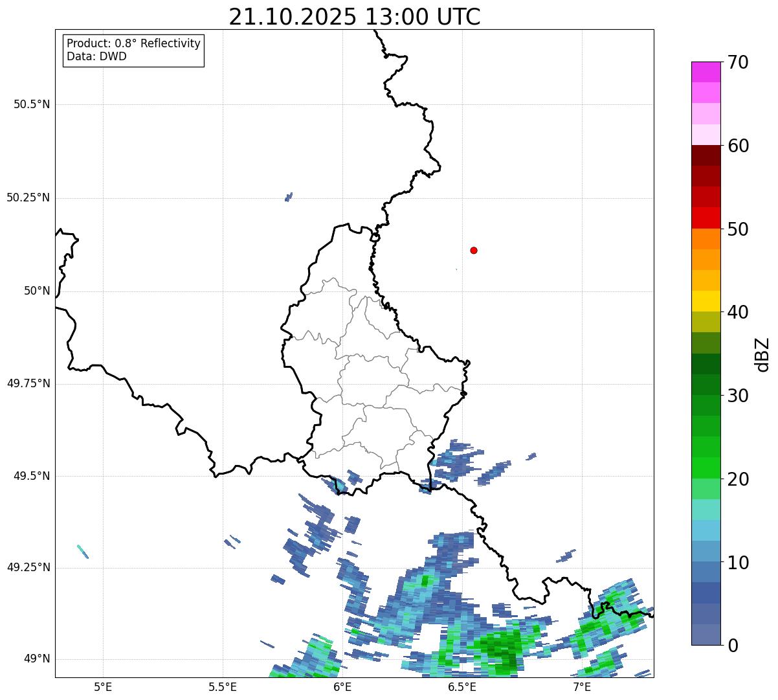Click the 49°N latitude label

(x=37, y=659)
